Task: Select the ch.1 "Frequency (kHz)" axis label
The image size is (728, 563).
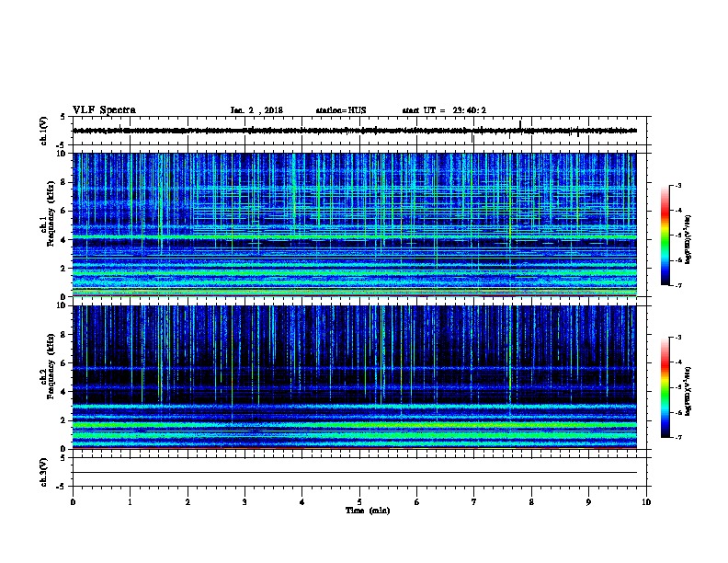Action: coord(51,213)
